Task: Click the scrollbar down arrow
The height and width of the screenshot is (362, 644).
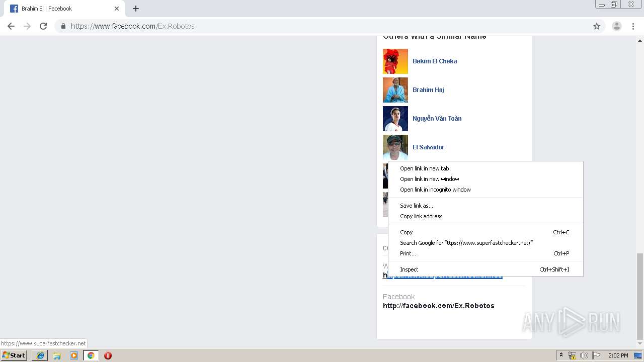Action: (640, 344)
